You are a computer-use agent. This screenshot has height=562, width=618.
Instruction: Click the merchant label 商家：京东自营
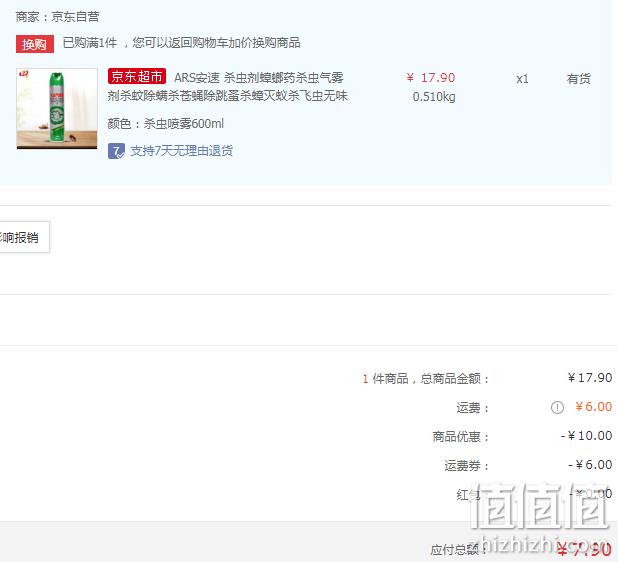pos(57,17)
